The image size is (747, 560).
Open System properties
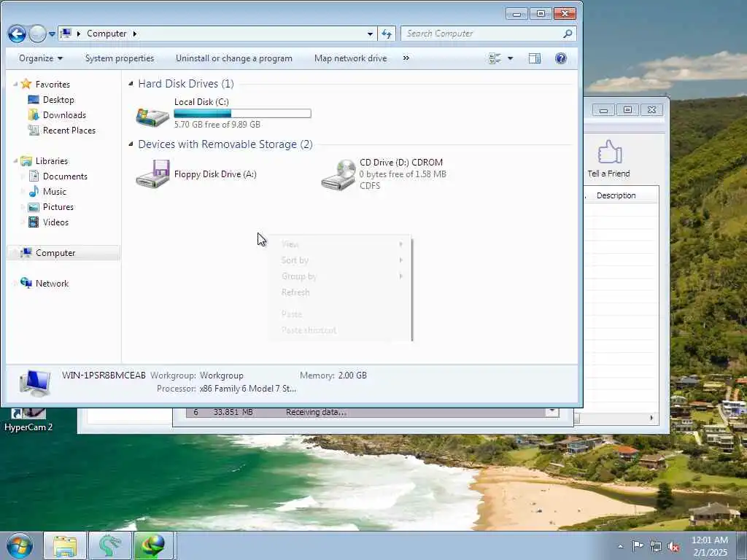coord(120,58)
